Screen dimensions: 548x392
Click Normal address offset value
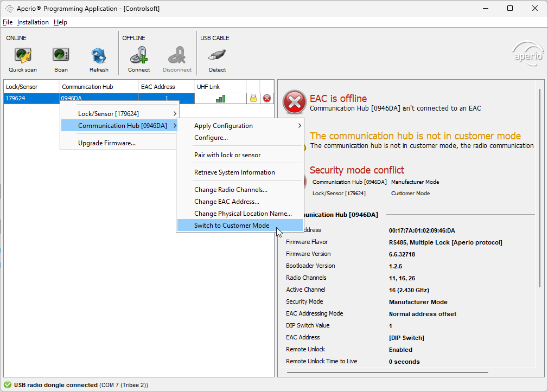coord(423,314)
